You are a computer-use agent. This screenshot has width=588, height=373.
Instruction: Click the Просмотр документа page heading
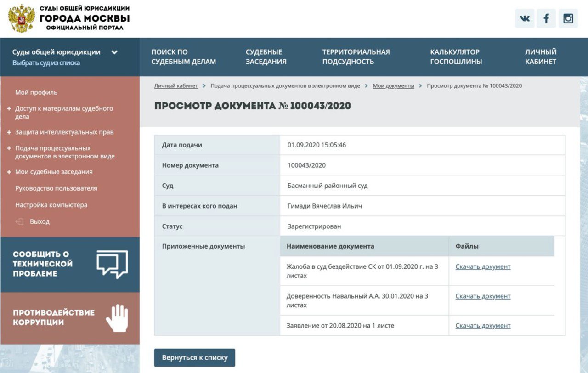(x=252, y=106)
